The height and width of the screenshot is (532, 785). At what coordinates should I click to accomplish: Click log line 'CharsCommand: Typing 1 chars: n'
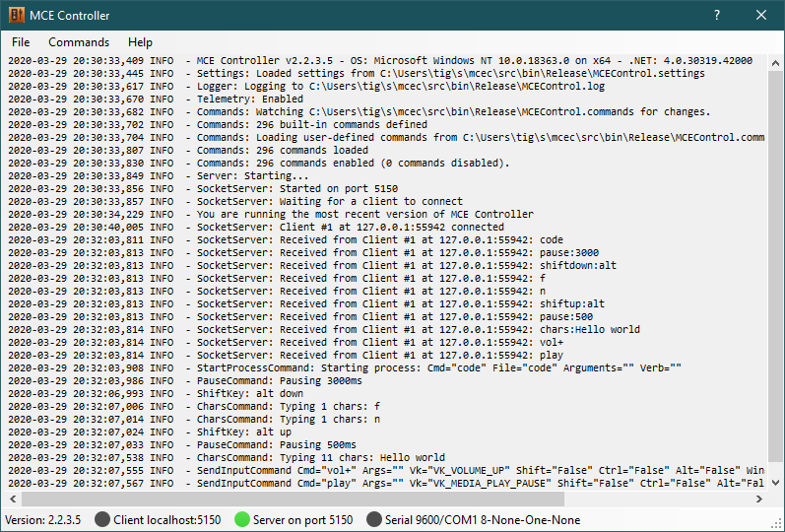pyautogui.click(x=194, y=420)
